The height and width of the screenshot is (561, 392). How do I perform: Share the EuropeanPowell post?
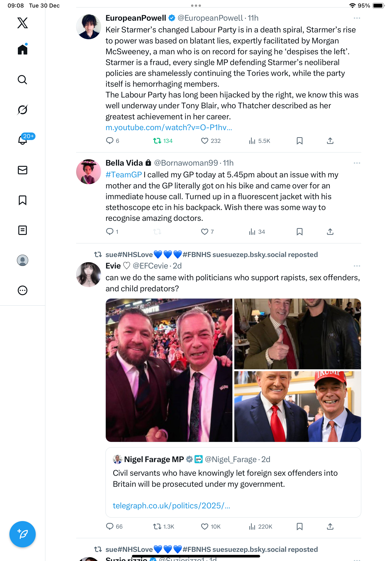click(x=330, y=141)
